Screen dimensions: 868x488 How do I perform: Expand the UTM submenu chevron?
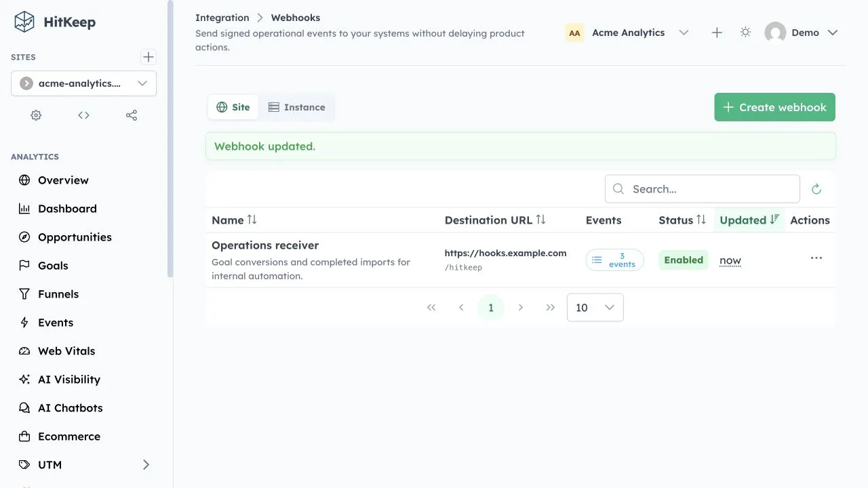(x=146, y=465)
